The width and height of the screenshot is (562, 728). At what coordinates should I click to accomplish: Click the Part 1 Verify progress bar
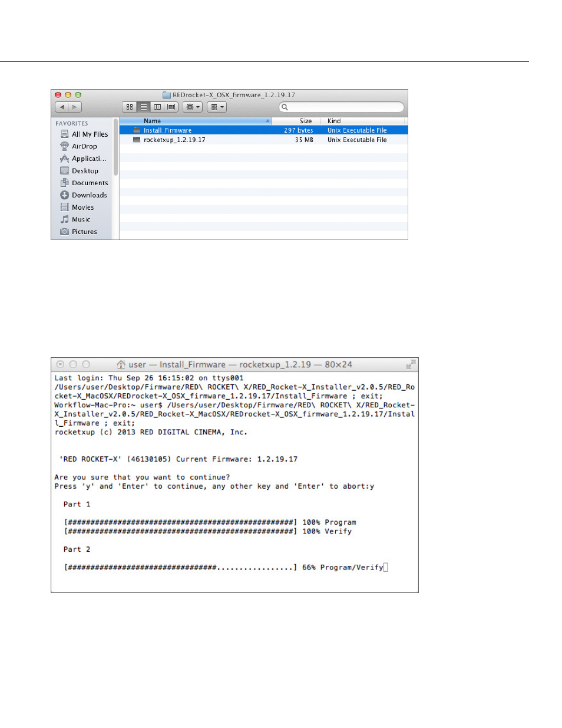(x=180, y=531)
